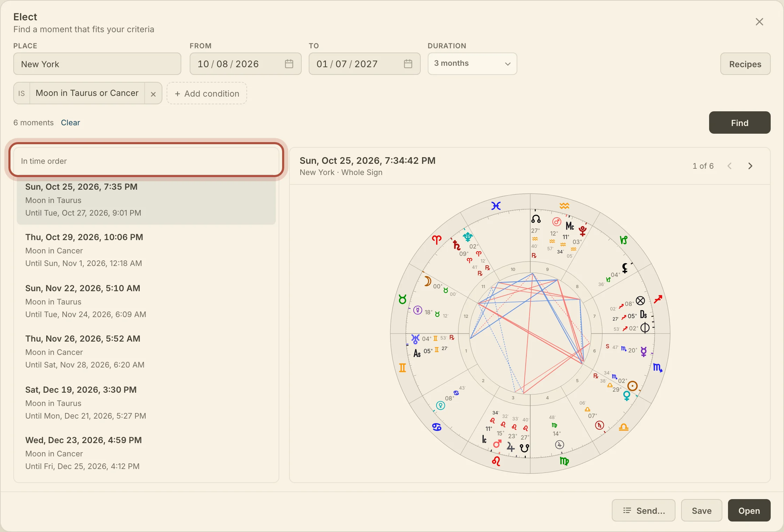
Task: Click the Venus glyph near Libra
Action: pos(626,396)
